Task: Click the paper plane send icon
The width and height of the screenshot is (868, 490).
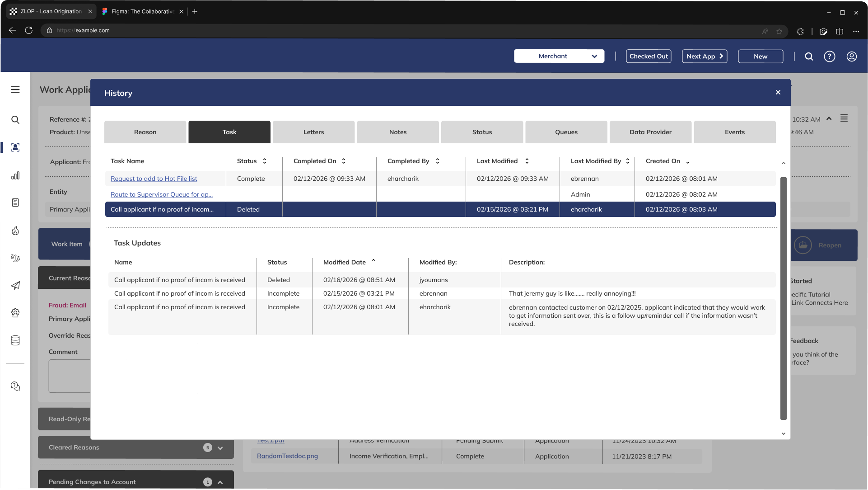Action: 15,286
